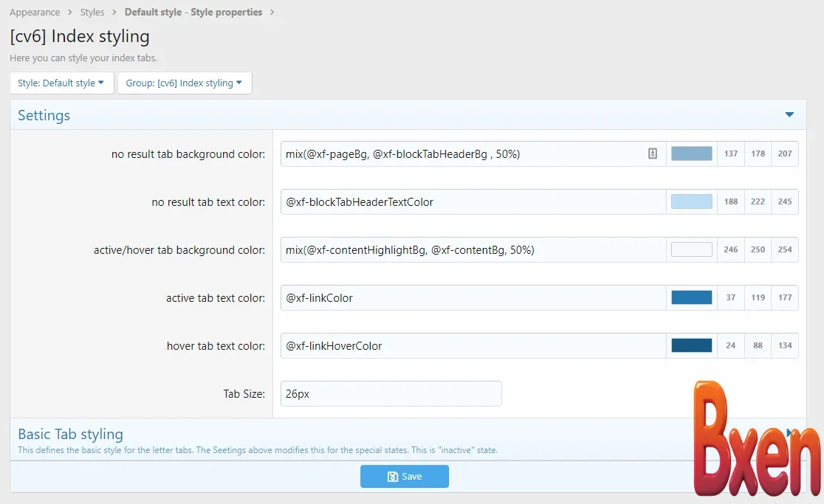Click the active/hover tab background color swatch

691,249
